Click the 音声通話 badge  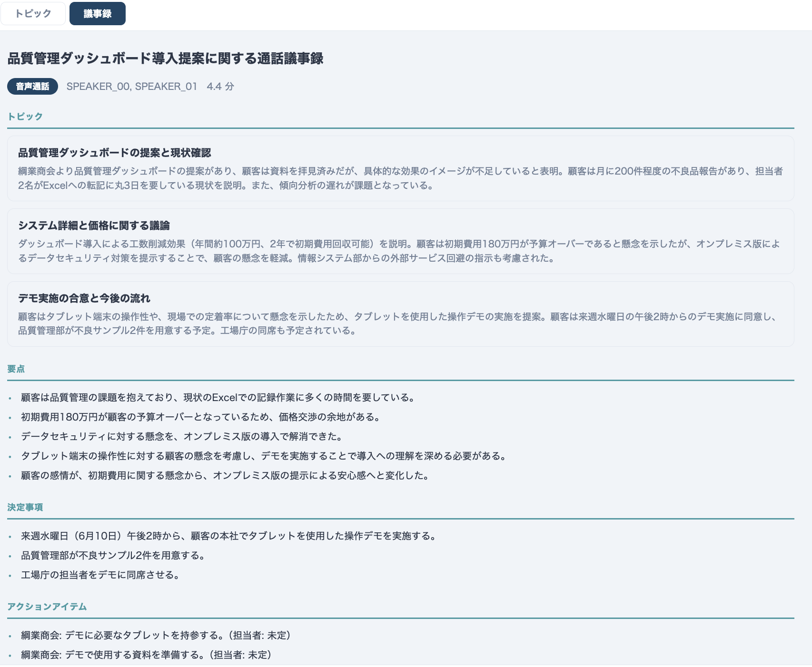(x=32, y=87)
